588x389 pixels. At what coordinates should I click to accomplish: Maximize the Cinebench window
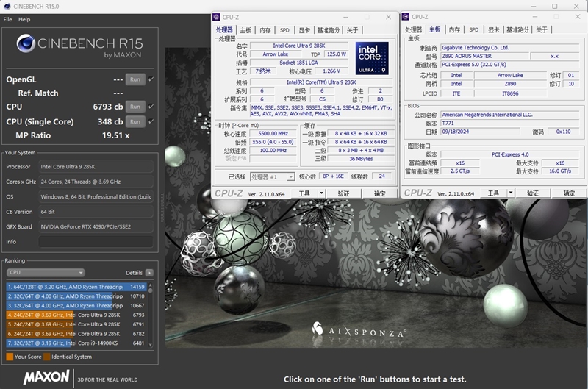point(555,7)
